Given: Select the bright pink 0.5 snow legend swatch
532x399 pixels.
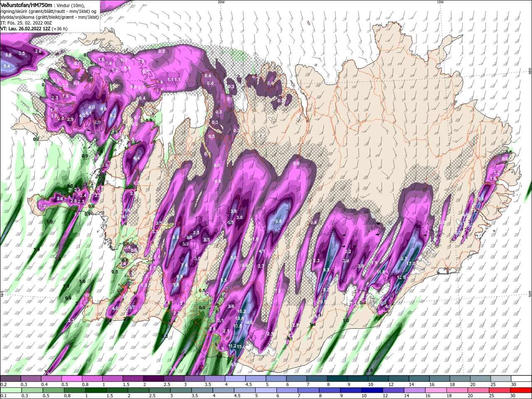Looking at the screenshot, I should pyautogui.click(x=71, y=378).
